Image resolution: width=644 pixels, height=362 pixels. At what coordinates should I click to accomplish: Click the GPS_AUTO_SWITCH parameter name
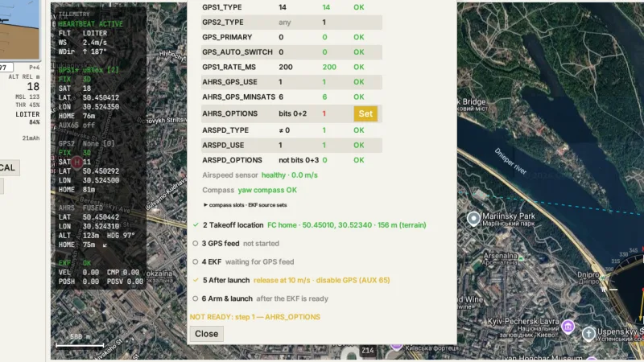pos(237,52)
